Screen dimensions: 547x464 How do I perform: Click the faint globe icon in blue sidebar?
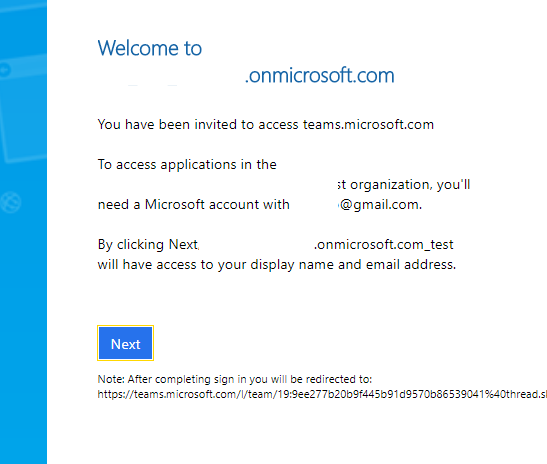10,202
